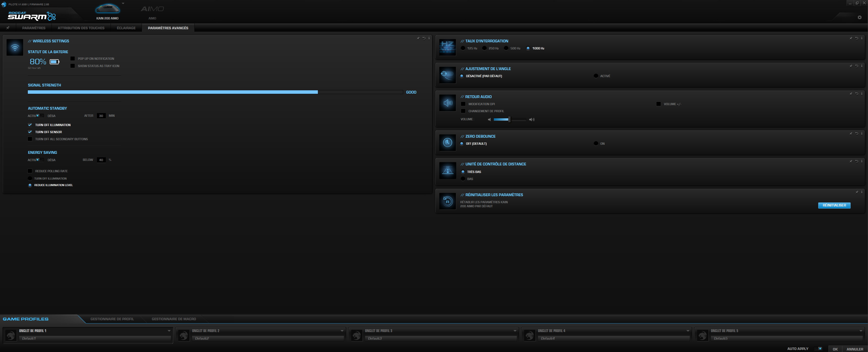Open the Gestionnaire de Macro tab
Screen dimensions: 868x352
click(174, 319)
